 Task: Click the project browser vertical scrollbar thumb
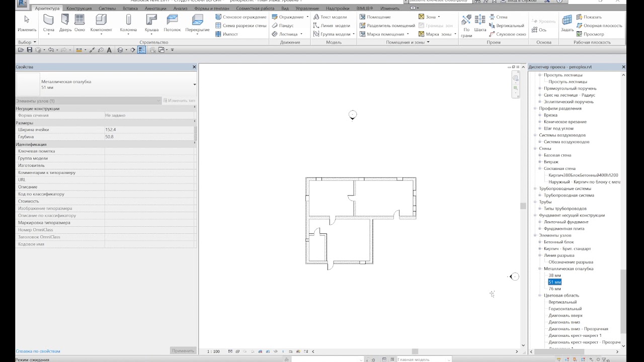pos(623,301)
